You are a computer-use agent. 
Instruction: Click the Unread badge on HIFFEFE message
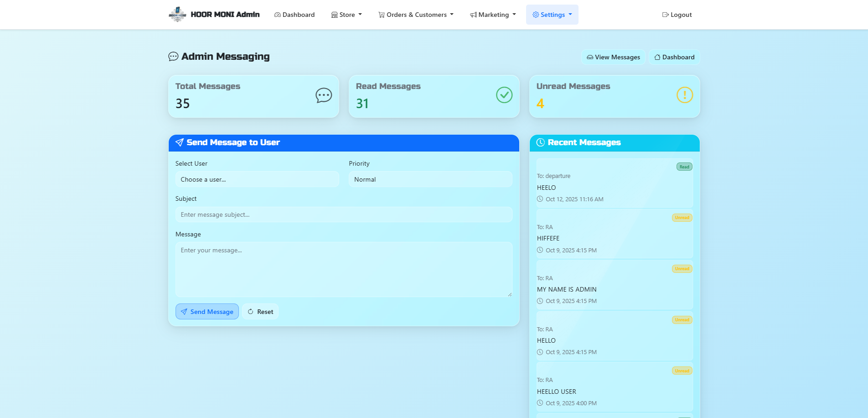tap(682, 218)
